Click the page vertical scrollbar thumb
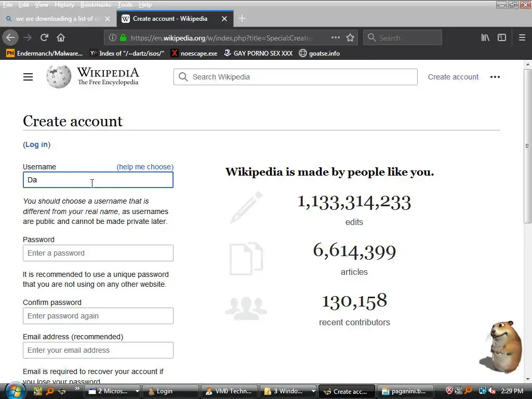Screen dimensions: 532x399 point(527,146)
